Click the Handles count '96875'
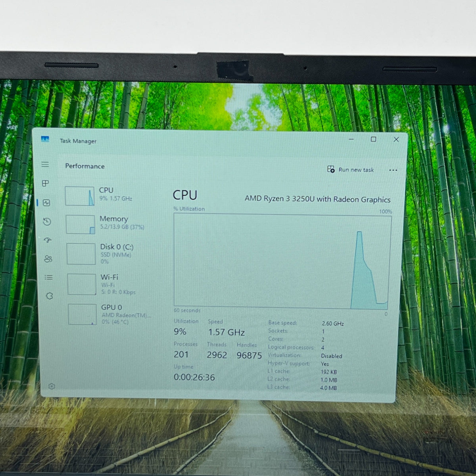 (249, 355)
